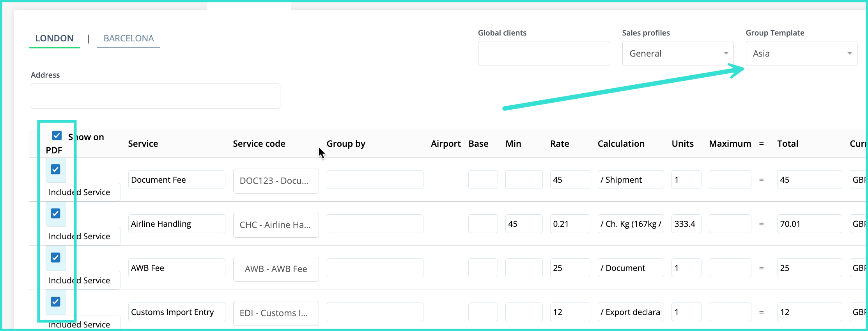Open the DOC123 service code dropdown
This screenshot has width=868, height=331.
[276, 181]
